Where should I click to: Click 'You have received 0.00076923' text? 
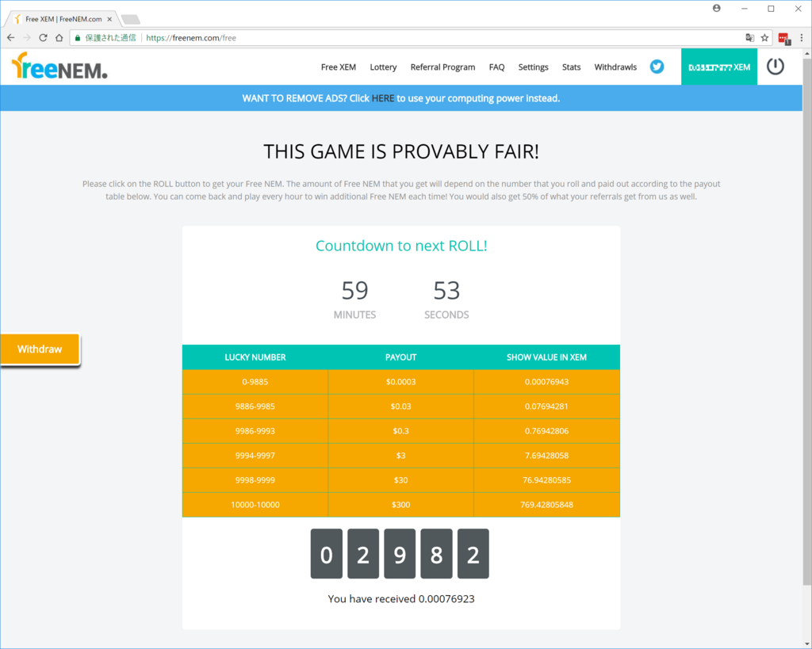point(400,599)
